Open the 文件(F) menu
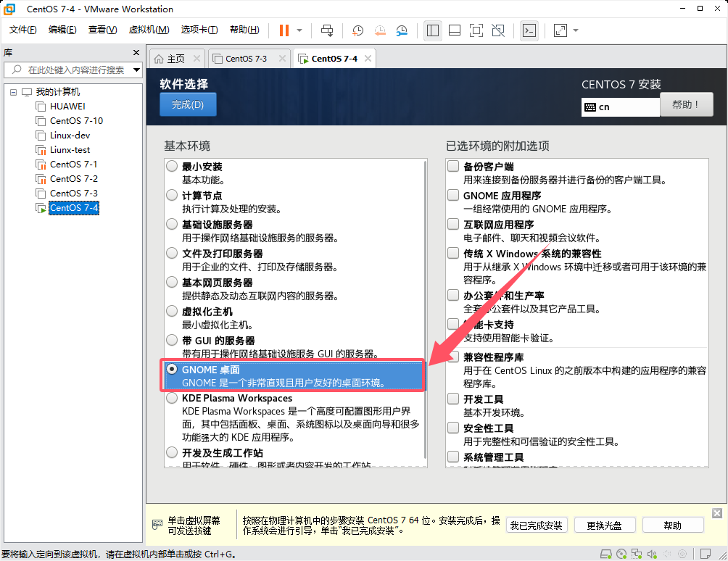 [22, 30]
